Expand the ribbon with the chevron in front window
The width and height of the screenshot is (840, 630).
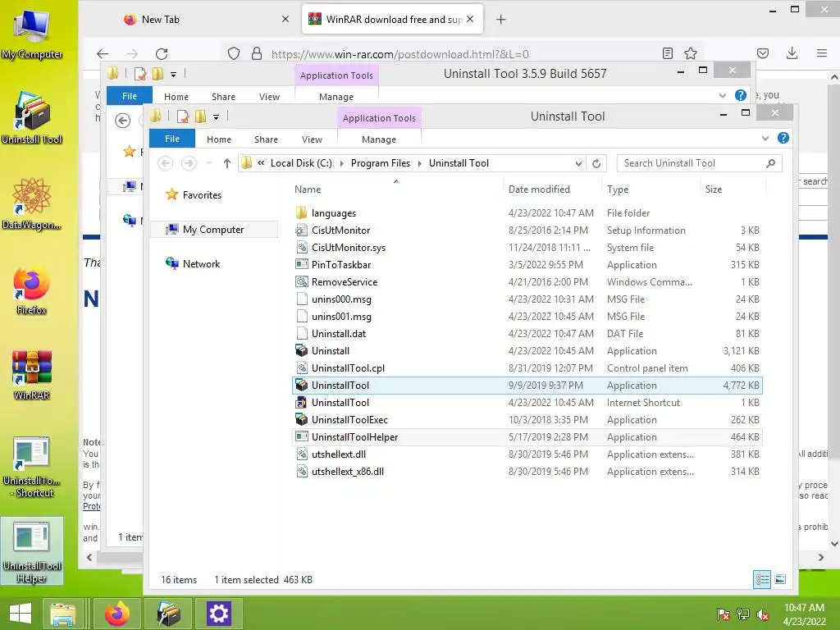pos(765,138)
